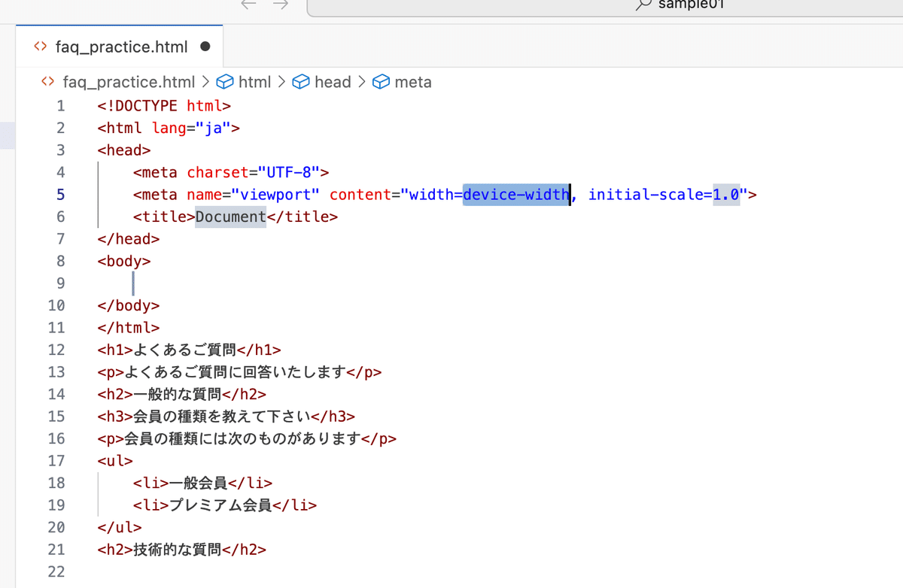903x588 pixels.
Task: Click the forward navigation arrow
Action: [x=281, y=5]
